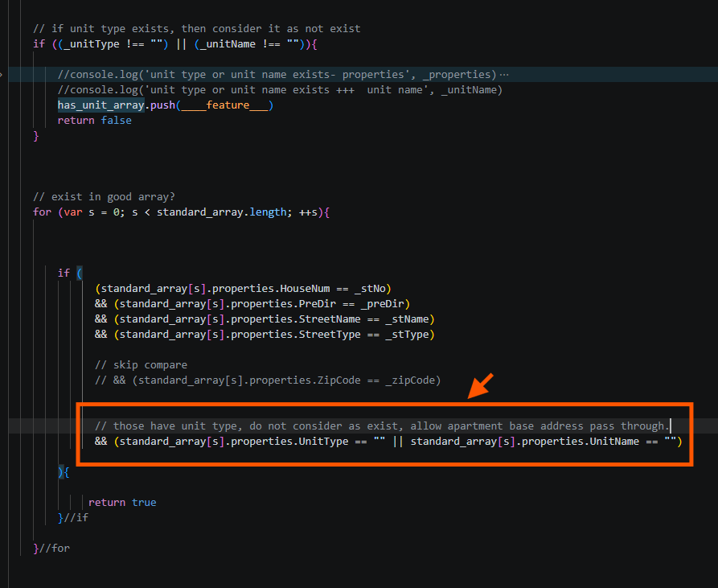Click the return false statement
The image size is (718, 588).
click(x=94, y=121)
